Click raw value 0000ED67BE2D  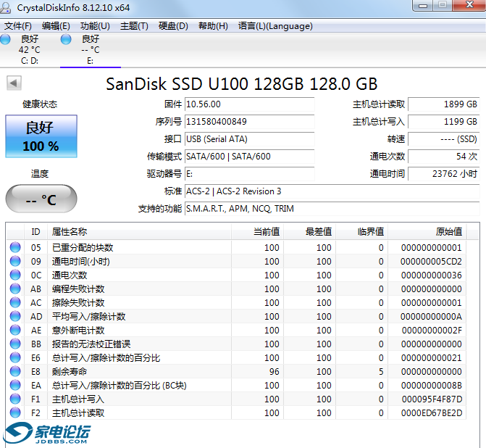pyautogui.click(x=432, y=412)
